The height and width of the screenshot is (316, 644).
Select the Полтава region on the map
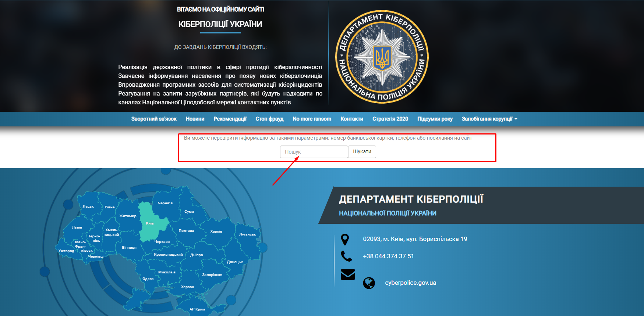point(186,231)
